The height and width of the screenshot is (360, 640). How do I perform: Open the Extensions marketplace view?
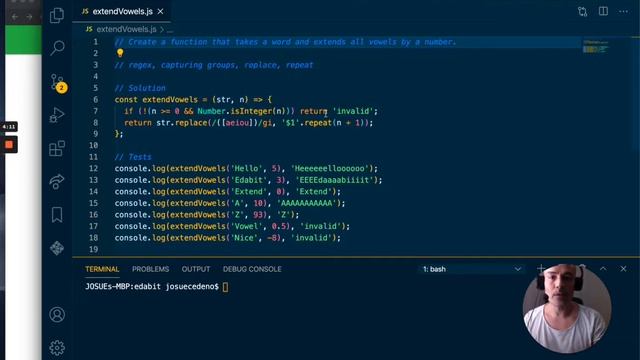tap(57, 148)
